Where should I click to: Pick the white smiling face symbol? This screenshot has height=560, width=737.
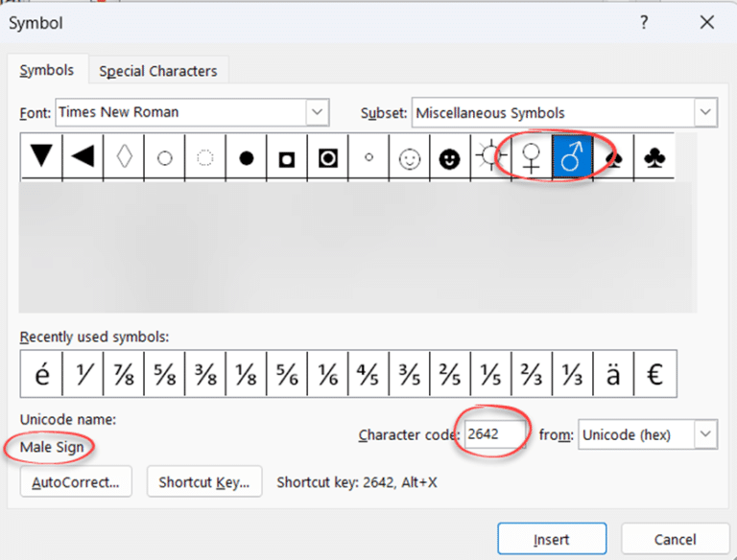pos(410,156)
